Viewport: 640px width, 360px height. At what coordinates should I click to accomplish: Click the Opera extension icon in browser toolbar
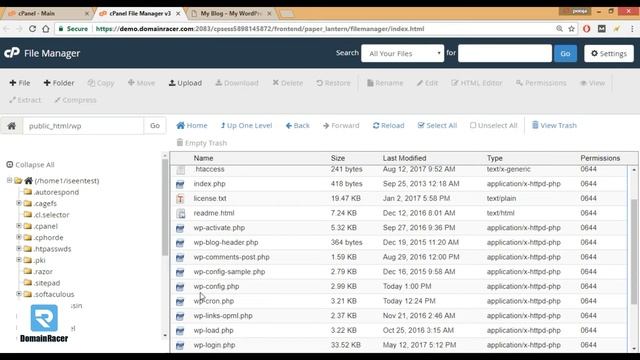click(x=587, y=29)
